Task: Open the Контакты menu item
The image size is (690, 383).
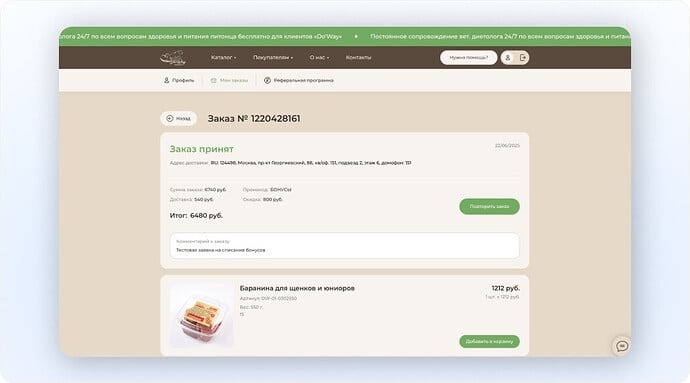Action: 358,58
